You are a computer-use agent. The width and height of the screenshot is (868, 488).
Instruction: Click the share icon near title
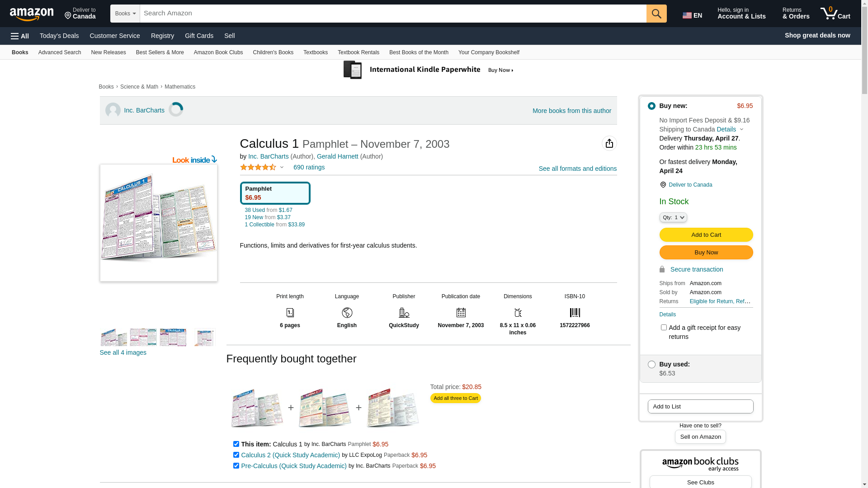point(609,144)
